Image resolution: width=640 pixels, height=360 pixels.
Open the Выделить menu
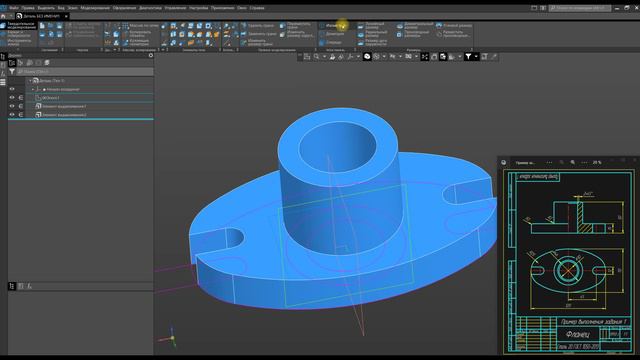coord(46,8)
